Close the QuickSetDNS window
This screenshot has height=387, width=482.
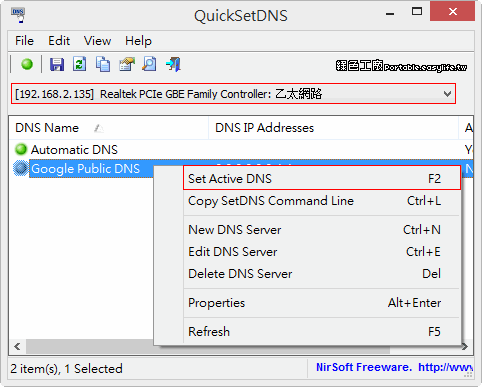pos(452,11)
